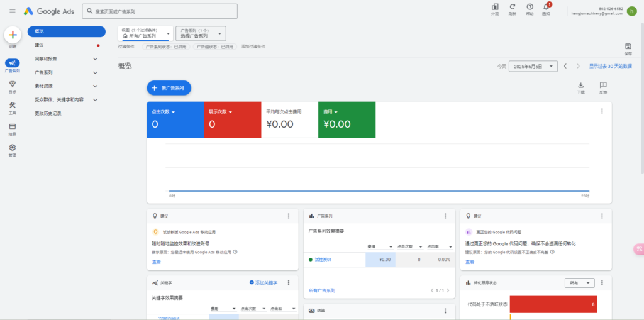
Task: Click the 刷新 refresh icon
Action: tap(512, 6)
